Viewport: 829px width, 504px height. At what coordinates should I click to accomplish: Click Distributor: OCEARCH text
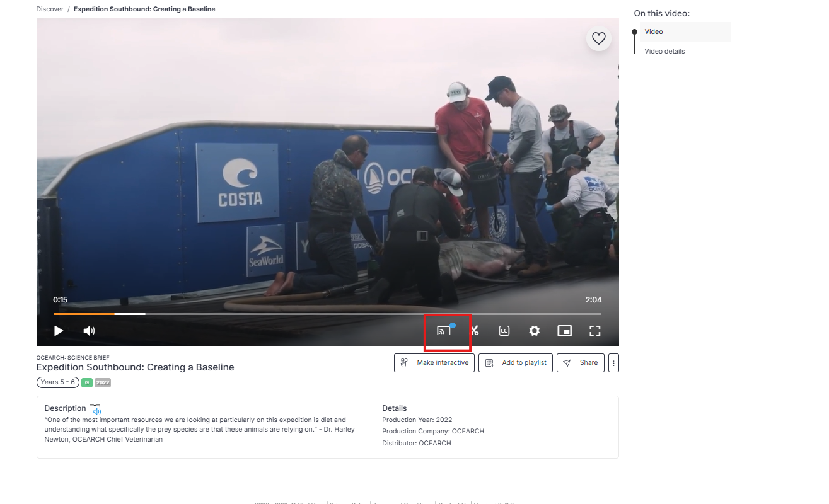[417, 443]
